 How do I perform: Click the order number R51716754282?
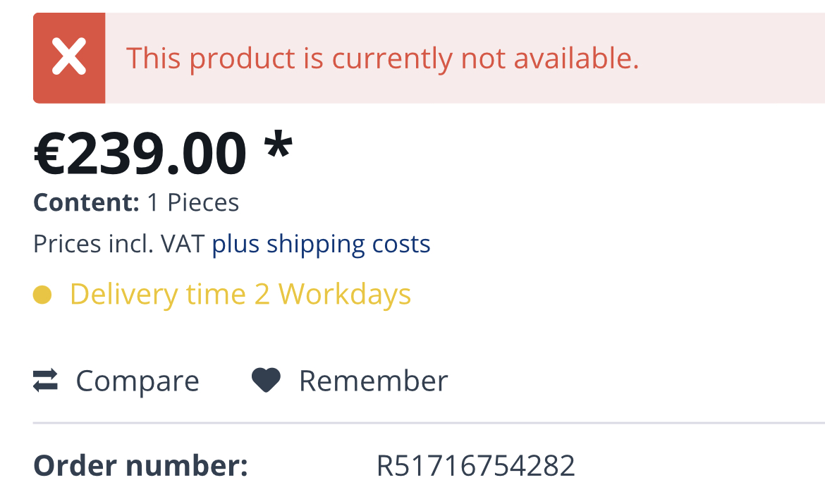[475, 466]
